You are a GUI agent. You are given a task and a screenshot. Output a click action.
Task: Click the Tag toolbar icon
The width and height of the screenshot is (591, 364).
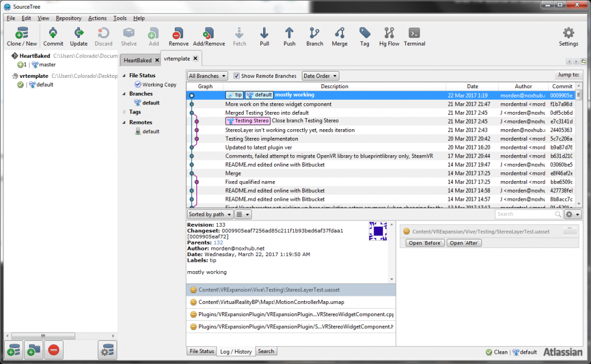365,36
